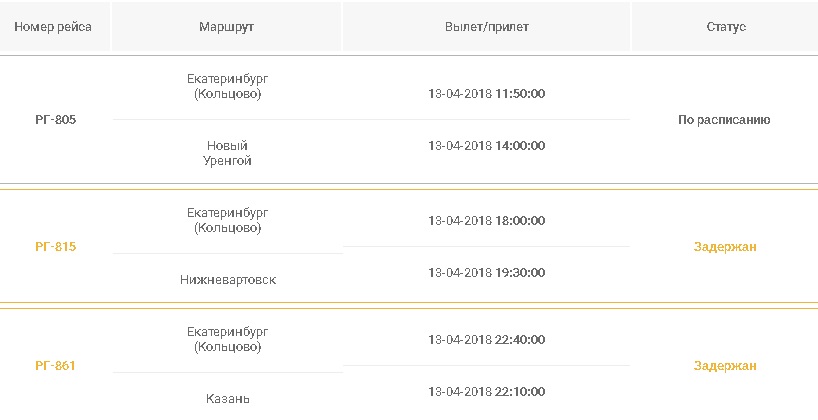Click Екатеринбург (Кольцово) in РГ-815 row

click(227, 220)
